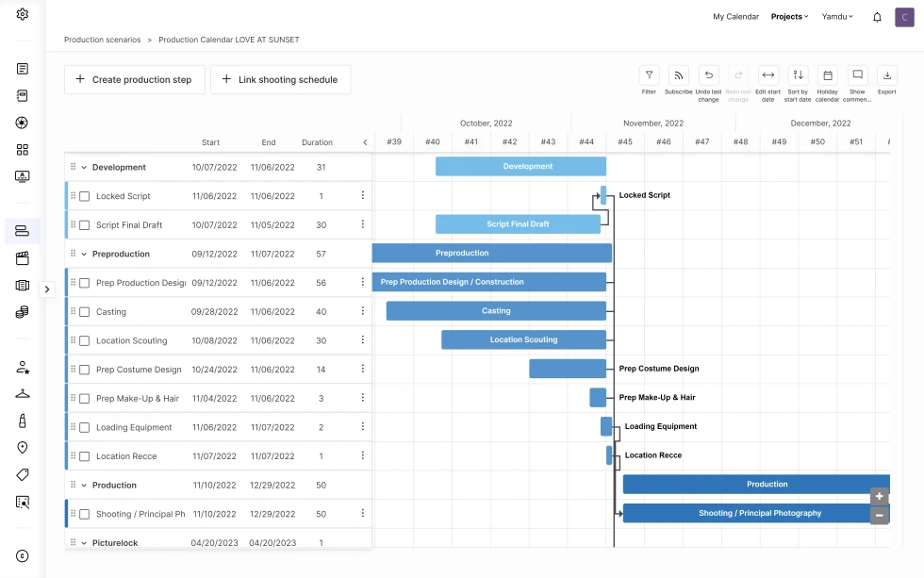This screenshot has height=578, width=924.
Task: Open the Locked Script row options menu
Action: click(x=362, y=195)
